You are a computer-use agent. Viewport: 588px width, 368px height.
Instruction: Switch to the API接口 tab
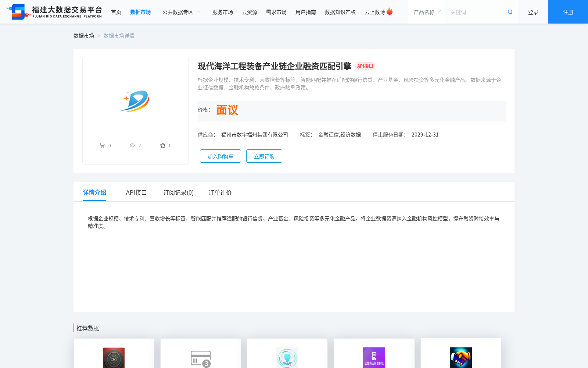[136, 192]
